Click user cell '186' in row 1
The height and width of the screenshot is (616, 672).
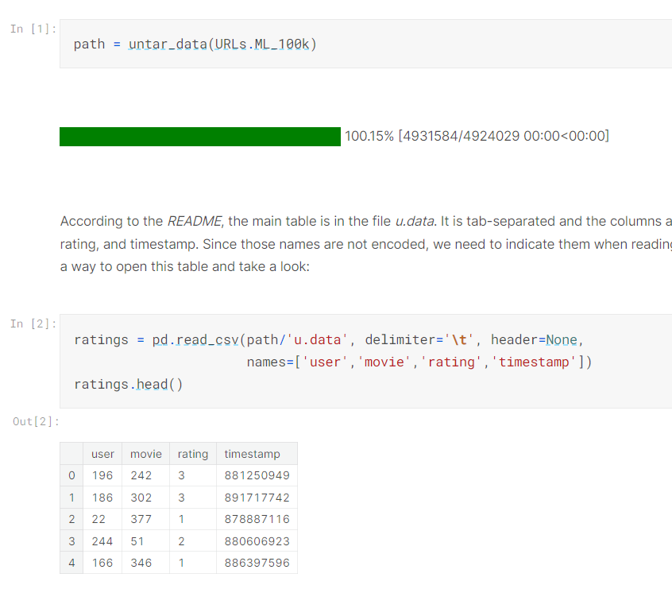tap(102, 498)
